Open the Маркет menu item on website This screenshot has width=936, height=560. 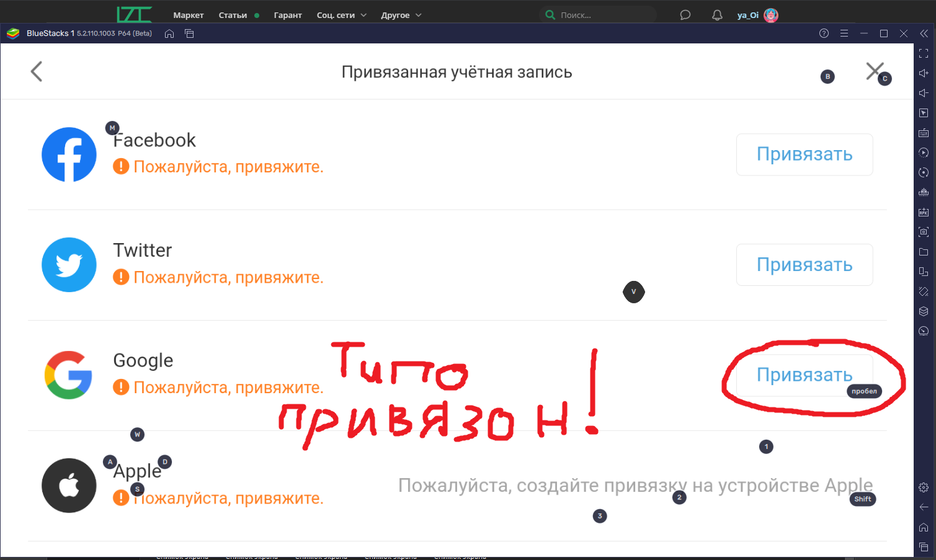189,15
